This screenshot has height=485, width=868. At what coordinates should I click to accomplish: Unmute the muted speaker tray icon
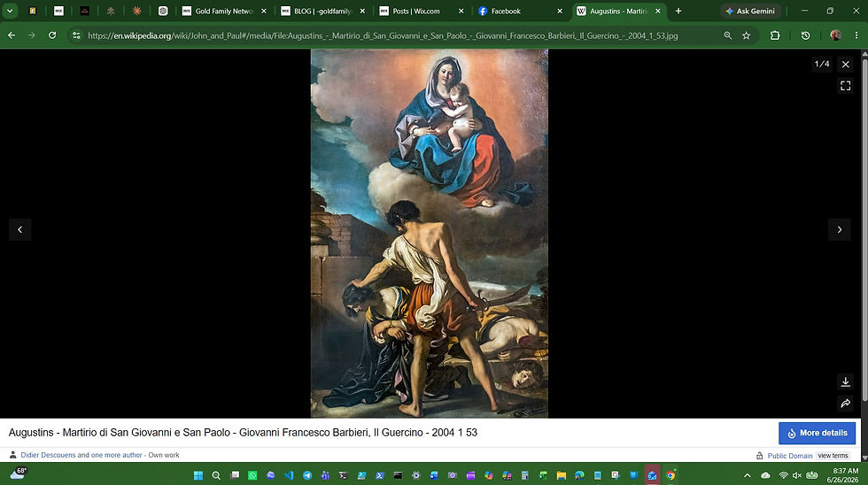(x=797, y=475)
